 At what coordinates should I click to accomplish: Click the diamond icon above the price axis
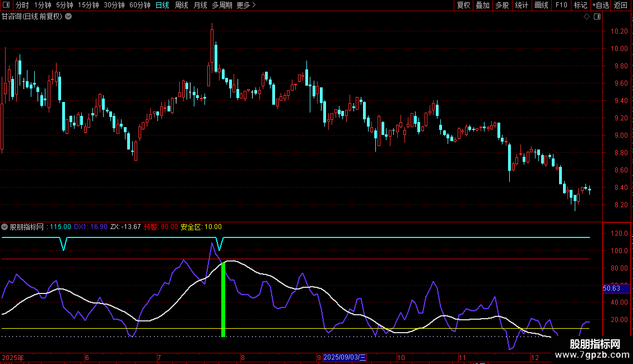[587, 16]
